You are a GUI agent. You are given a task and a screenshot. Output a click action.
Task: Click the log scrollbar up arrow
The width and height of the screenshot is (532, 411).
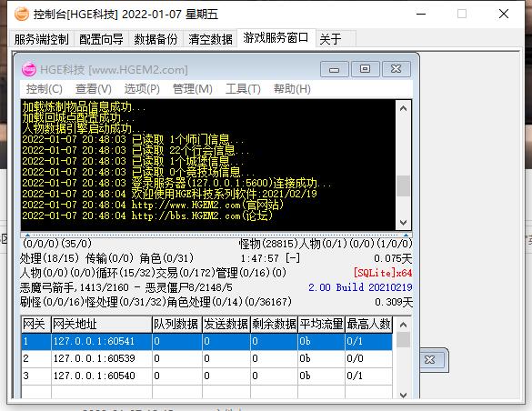[x=404, y=108]
